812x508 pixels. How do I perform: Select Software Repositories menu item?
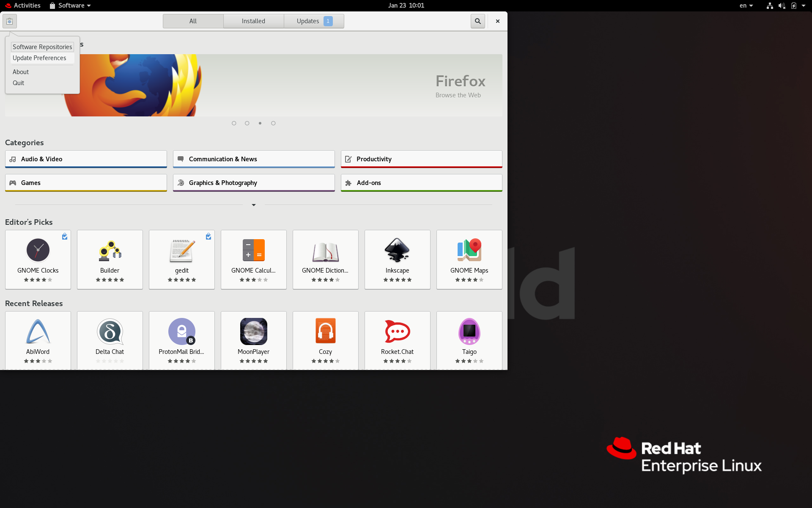(42, 47)
